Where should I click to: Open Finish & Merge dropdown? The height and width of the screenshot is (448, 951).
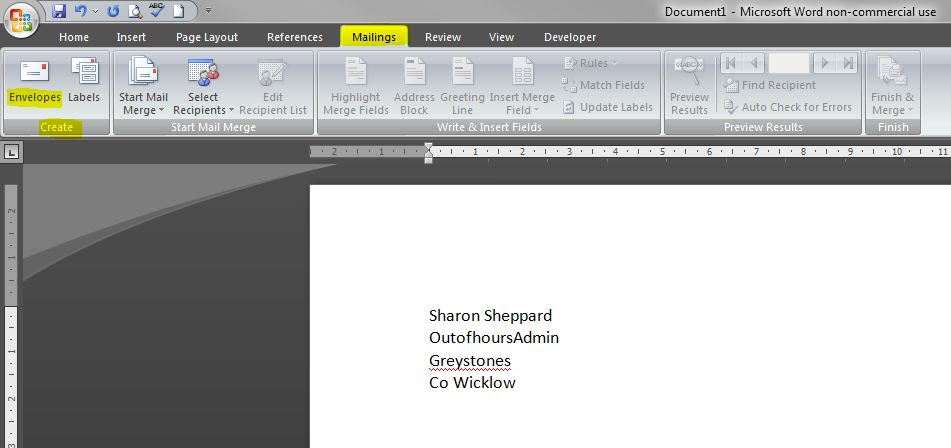[892, 85]
